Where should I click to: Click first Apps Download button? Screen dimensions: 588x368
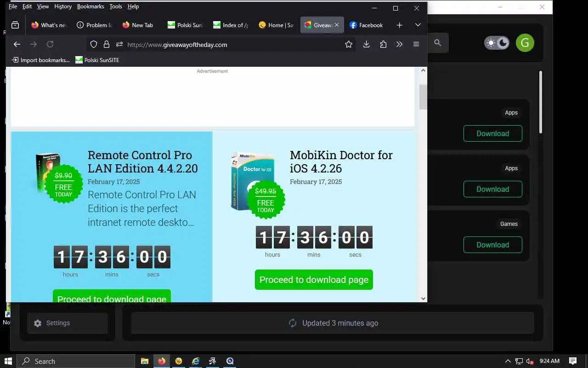click(x=492, y=133)
